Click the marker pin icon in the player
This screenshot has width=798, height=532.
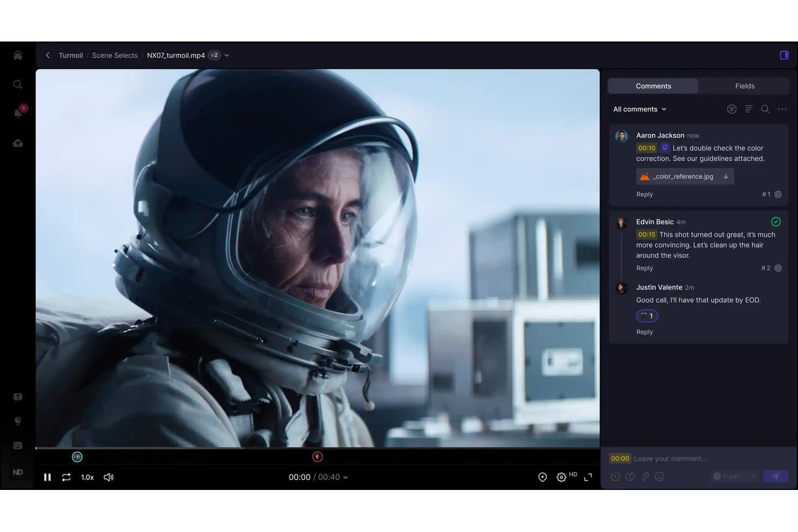tap(542, 477)
